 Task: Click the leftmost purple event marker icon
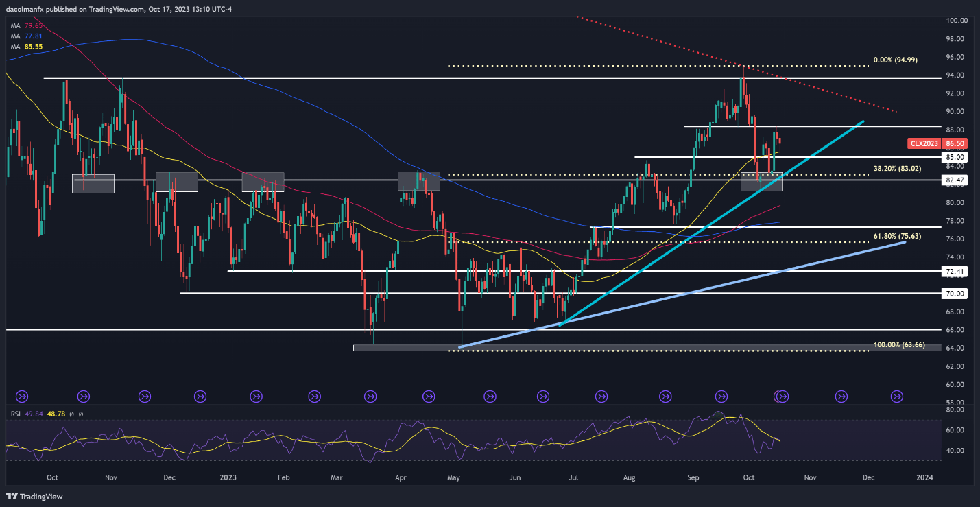[21, 396]
